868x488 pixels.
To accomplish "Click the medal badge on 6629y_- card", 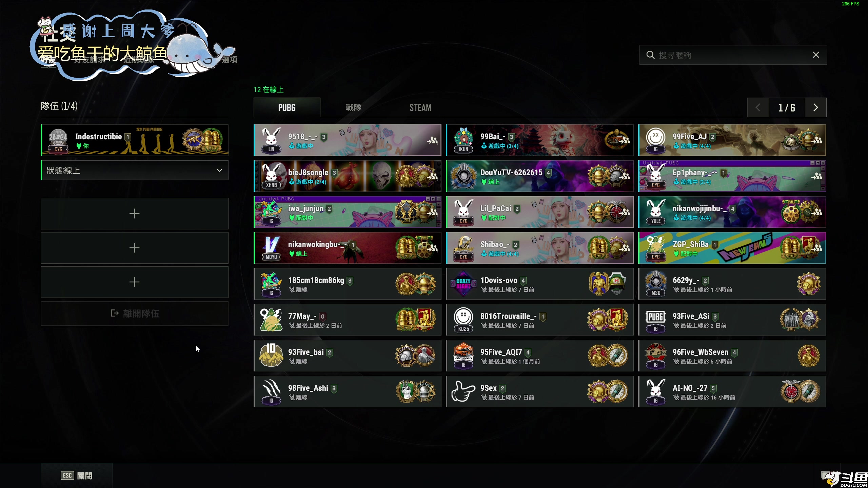I will (809, 284).
